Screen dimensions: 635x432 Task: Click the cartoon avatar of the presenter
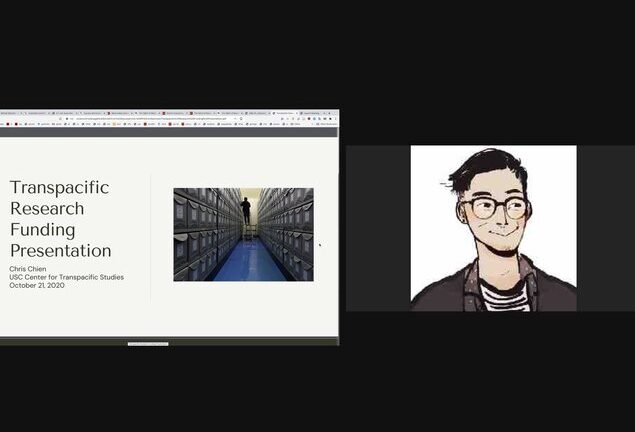[x=493, y=228]
